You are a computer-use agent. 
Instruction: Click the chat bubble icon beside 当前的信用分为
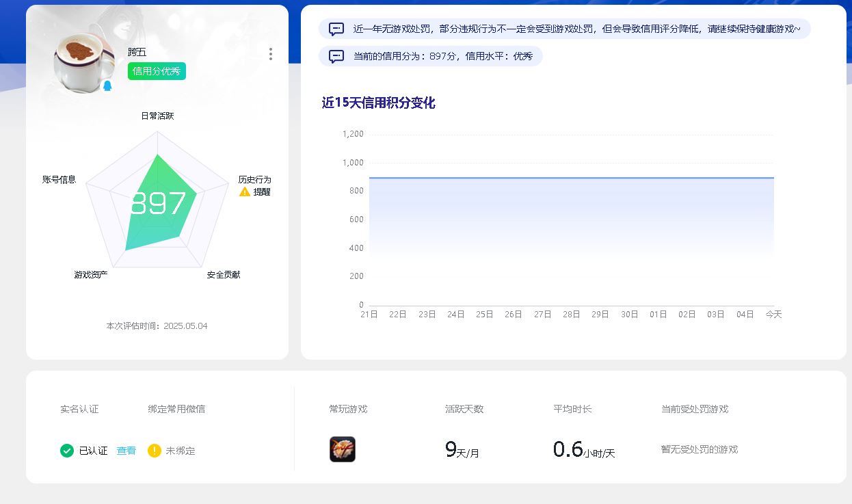click(x=336, y=56)
